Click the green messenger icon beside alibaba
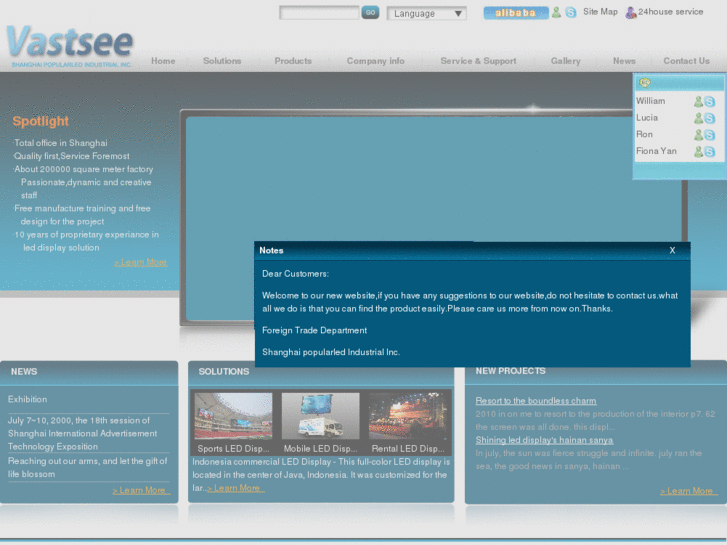Screen dimensions: 727x545 click(556, 13)
